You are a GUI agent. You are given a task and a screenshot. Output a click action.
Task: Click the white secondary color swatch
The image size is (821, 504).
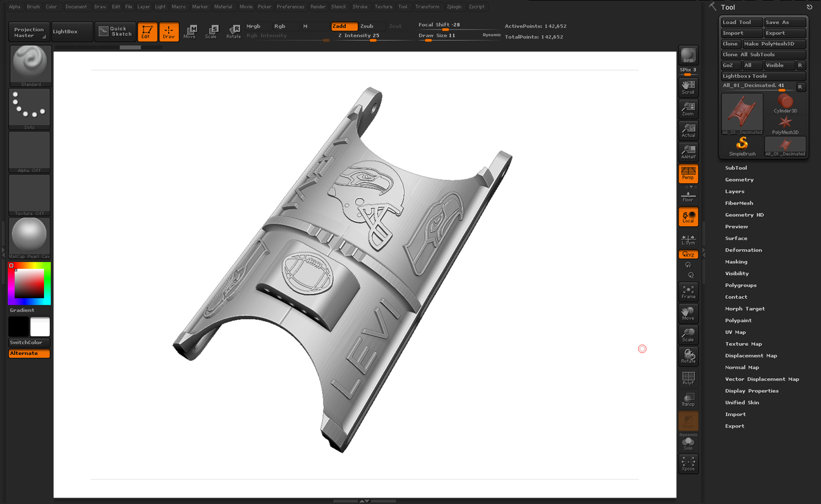point(40,327)
